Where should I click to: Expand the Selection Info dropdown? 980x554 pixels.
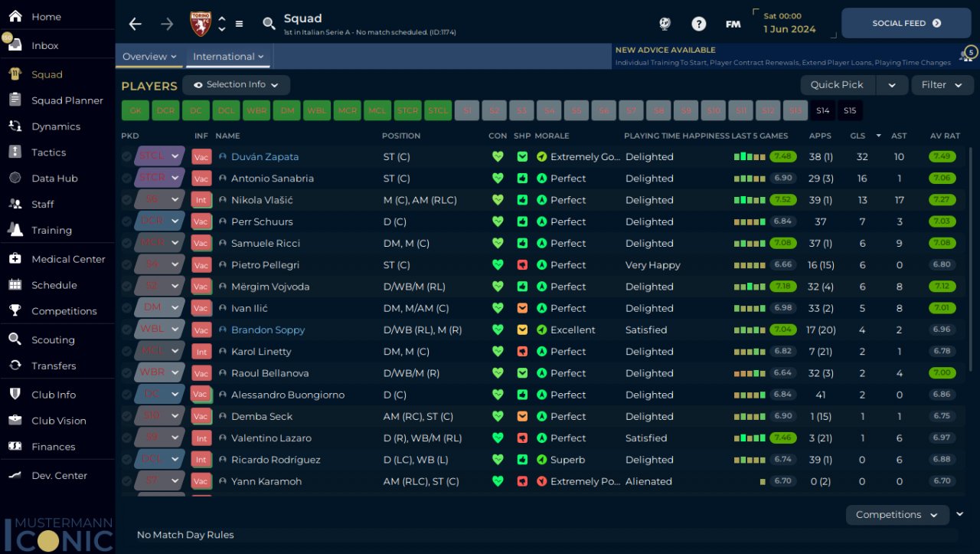[x=236, y=85]
